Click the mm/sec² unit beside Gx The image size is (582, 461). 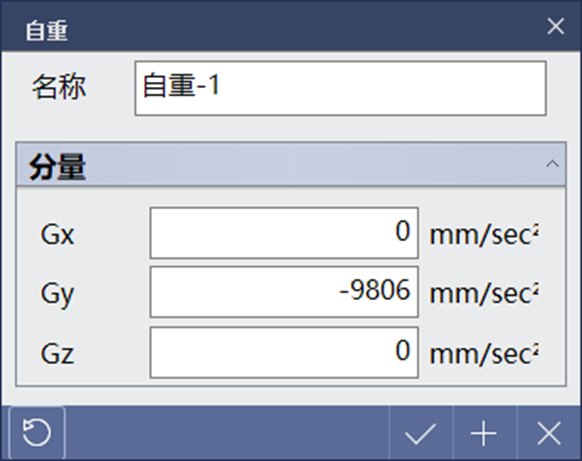[x=484, y=235]
